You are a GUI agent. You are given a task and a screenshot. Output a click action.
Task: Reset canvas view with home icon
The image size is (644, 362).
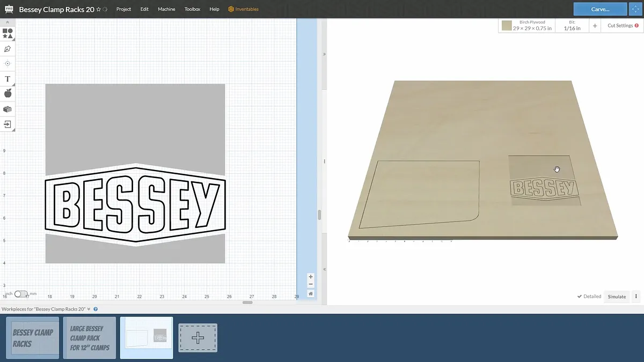coord(311,294)
